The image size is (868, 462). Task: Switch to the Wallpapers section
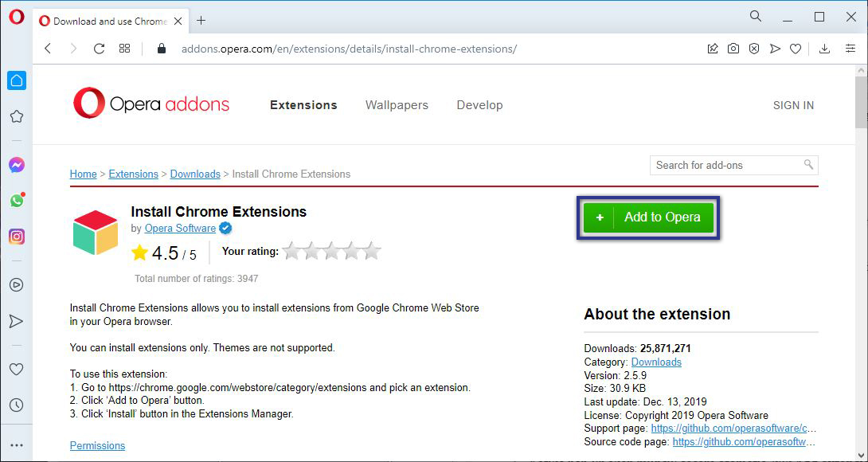point(397,105)
